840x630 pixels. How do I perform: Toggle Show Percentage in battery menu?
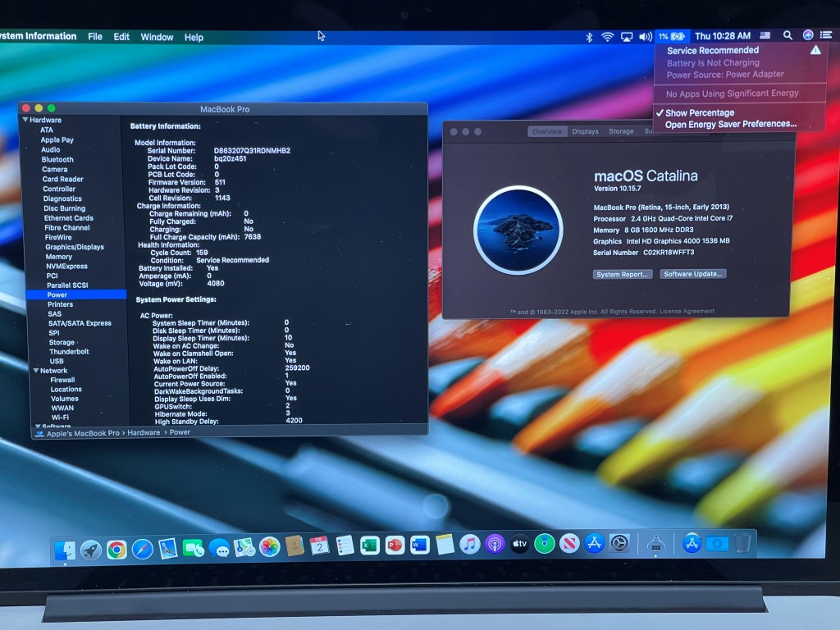point(700,113)
